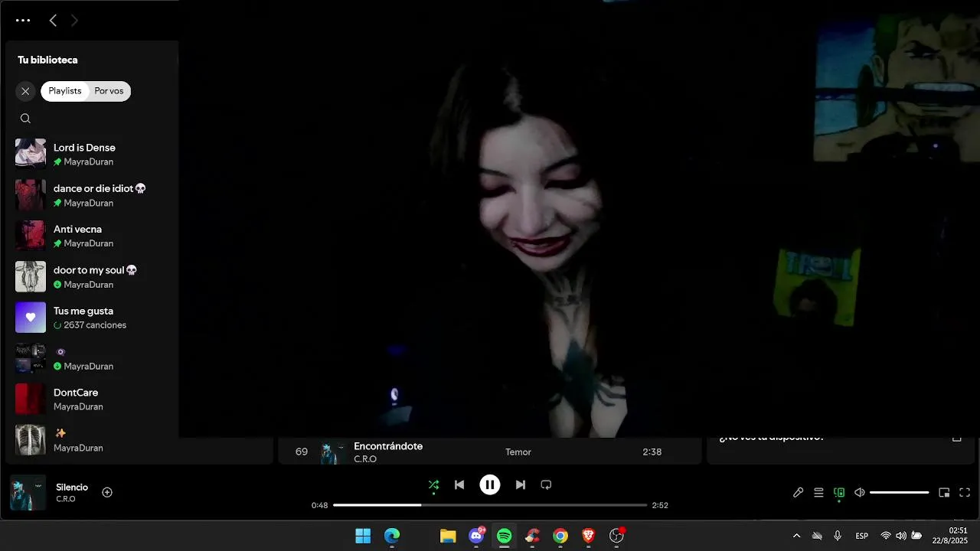Seek on the song progress bar
980x551 pixels.
pyautogui.click(x=490, y=505)
